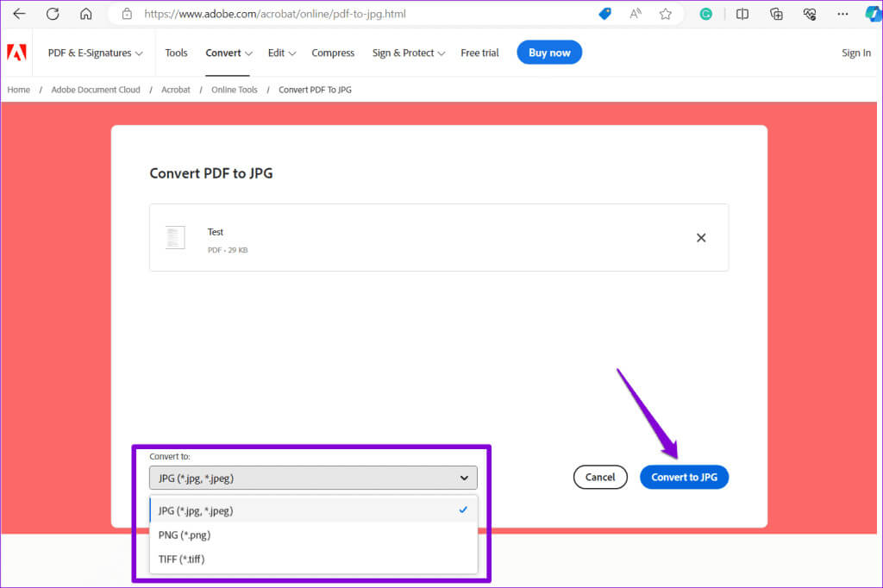Click the Test file name text
This screenshot has height=588, width=883.
click(x=215, y=231)
